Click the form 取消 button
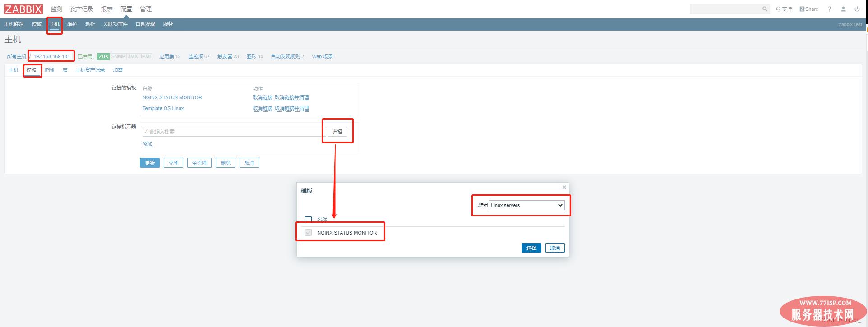868x327 pixels. pyautogui.click(x=249, y=163)
